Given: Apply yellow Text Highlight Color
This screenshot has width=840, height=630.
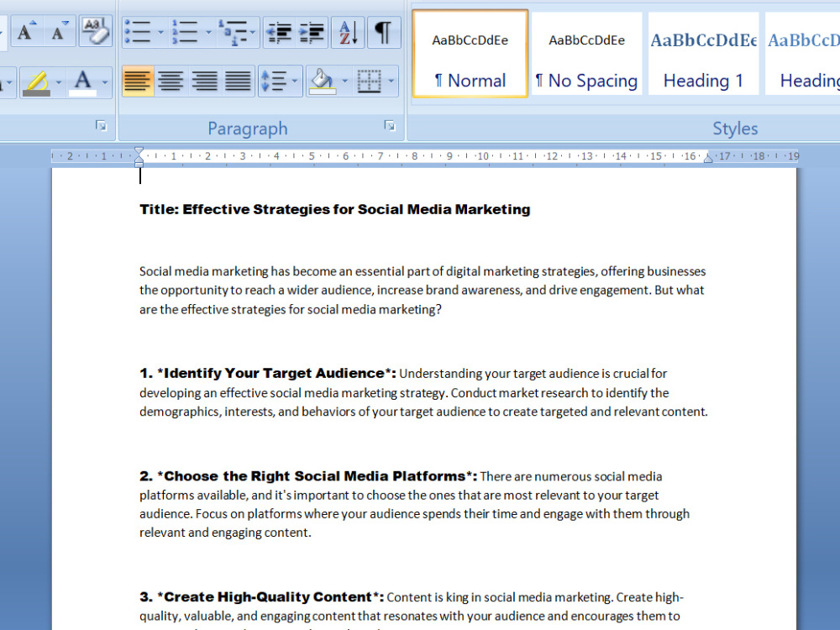Looking at the screenshot, I should pos(36,82).
